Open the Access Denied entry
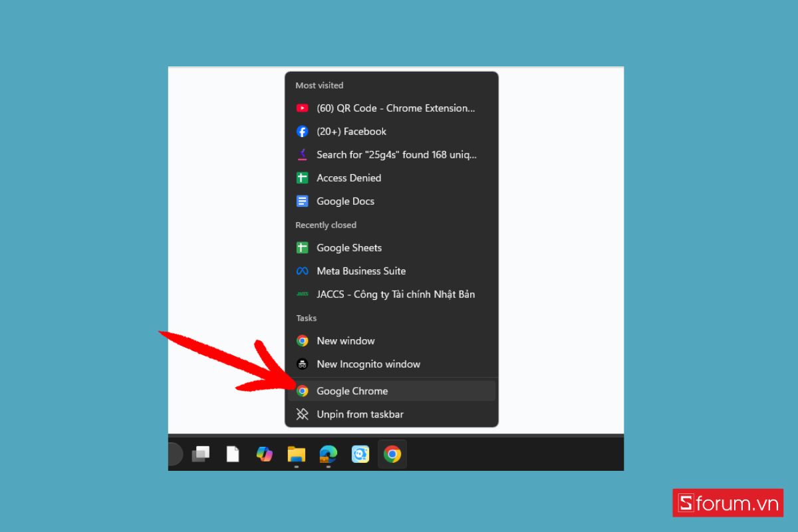Screen dimensions: 798x532 pos(391,178)
